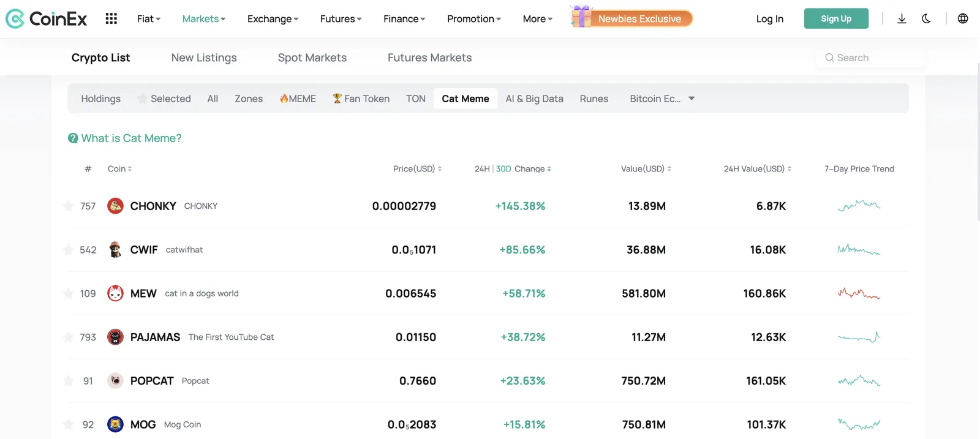Select the Cat Meme category
This screenshot has height=439, width=980.
466,99
